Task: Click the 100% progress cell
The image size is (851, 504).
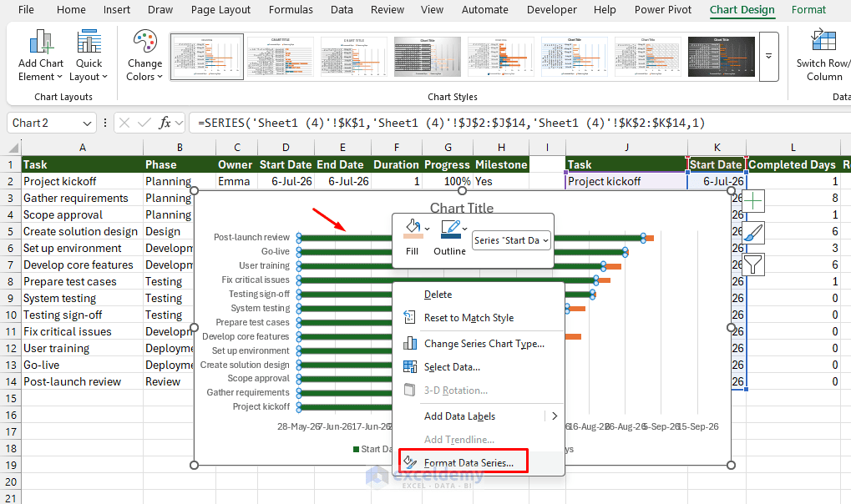Action: coord(447,181)
